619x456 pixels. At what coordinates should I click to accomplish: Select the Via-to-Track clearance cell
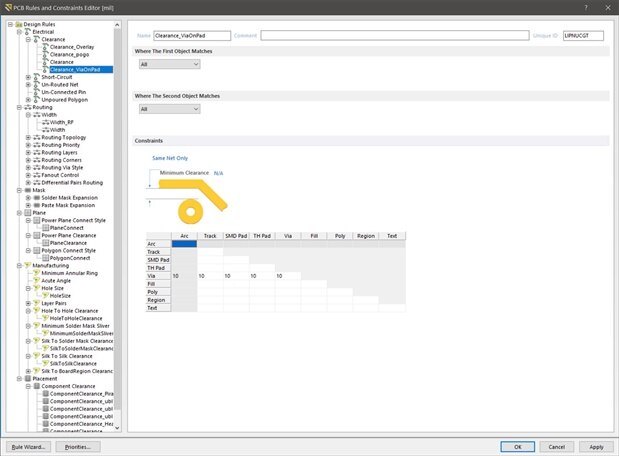point(210,276)
